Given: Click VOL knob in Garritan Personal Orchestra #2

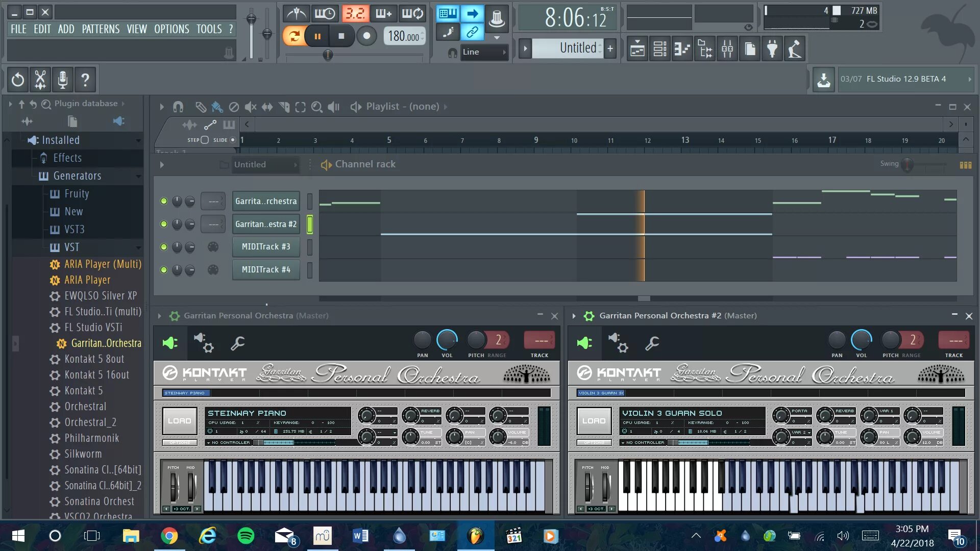Looking at the screenshot, I should pos(862,340).
